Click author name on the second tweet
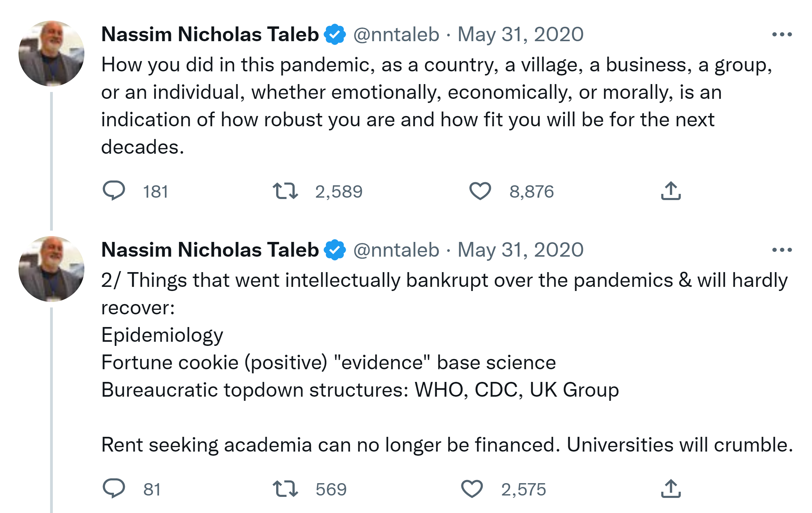This screenshot has width=812, height=513. (x=210, y=250)
